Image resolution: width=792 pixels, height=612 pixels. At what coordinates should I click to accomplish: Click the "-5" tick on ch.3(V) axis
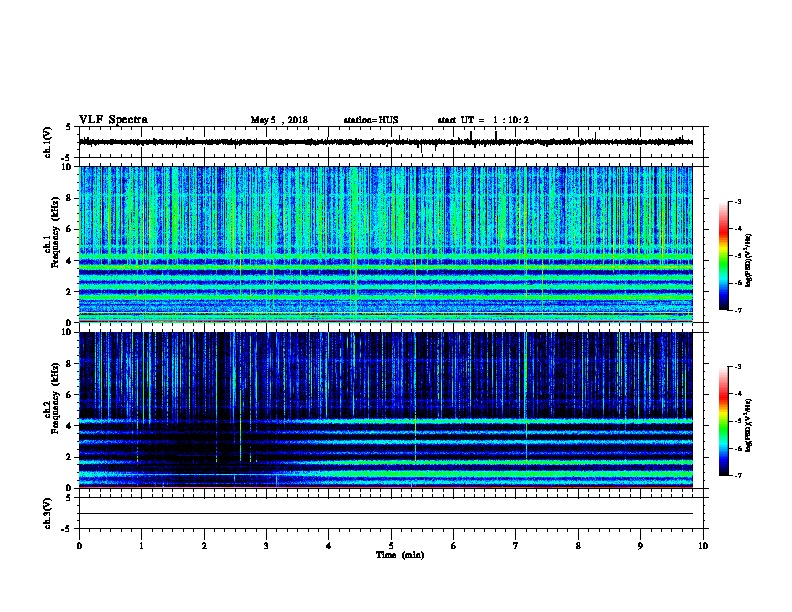pyautogui.click(x=68, y=529)
